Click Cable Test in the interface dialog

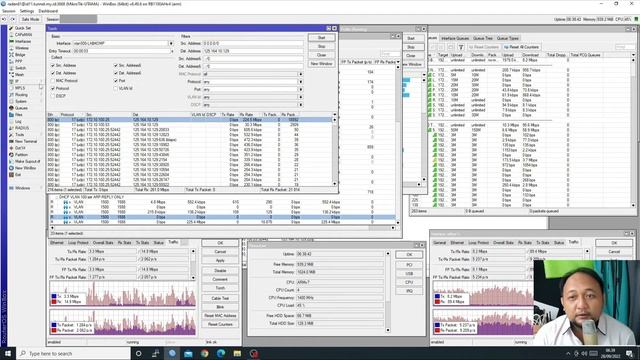point(220,298)
